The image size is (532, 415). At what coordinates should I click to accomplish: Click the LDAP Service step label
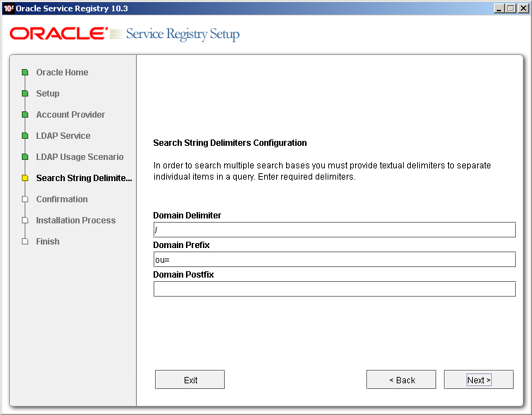pos(63,136)
